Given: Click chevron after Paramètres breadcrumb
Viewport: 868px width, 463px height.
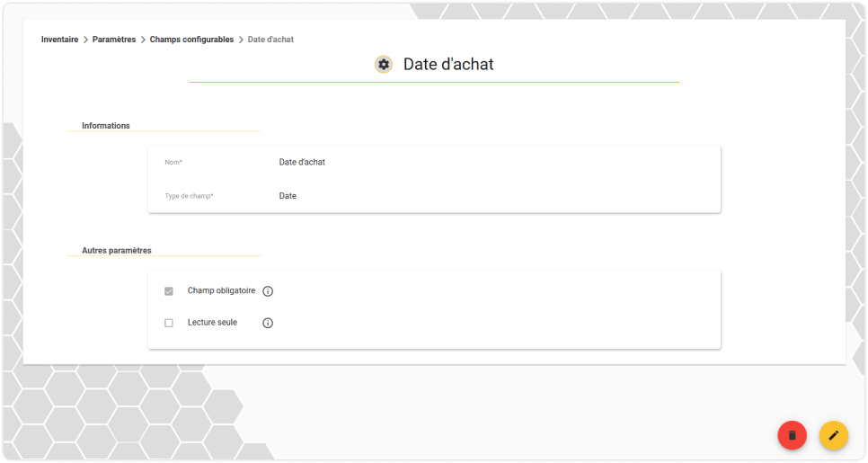Looking at the screenshot, I should [x=143, y=40].
